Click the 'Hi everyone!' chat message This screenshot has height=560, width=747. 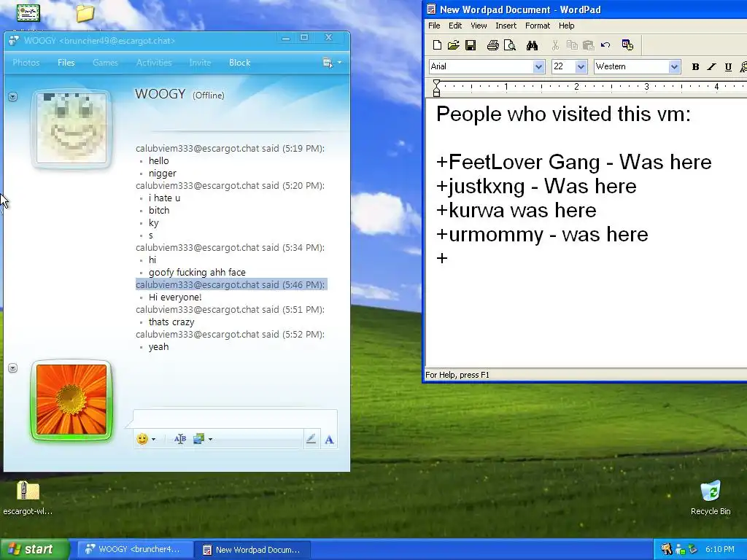175,297
